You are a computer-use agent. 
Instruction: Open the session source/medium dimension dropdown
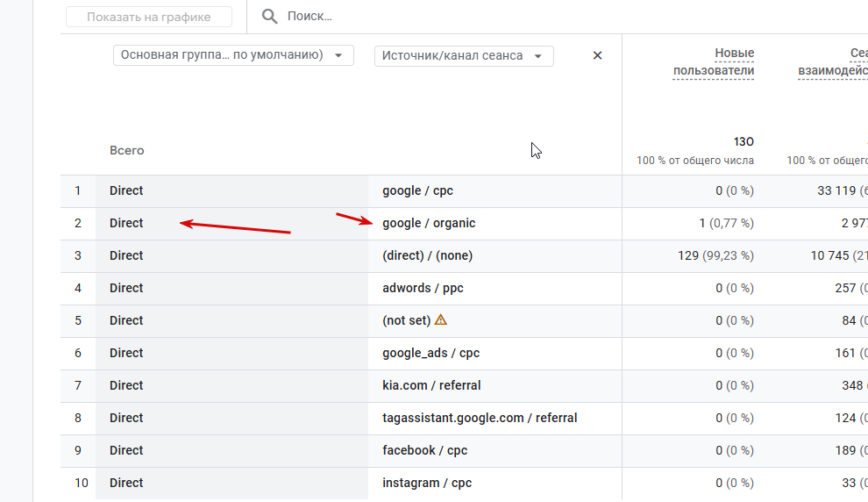coord(464,56)
